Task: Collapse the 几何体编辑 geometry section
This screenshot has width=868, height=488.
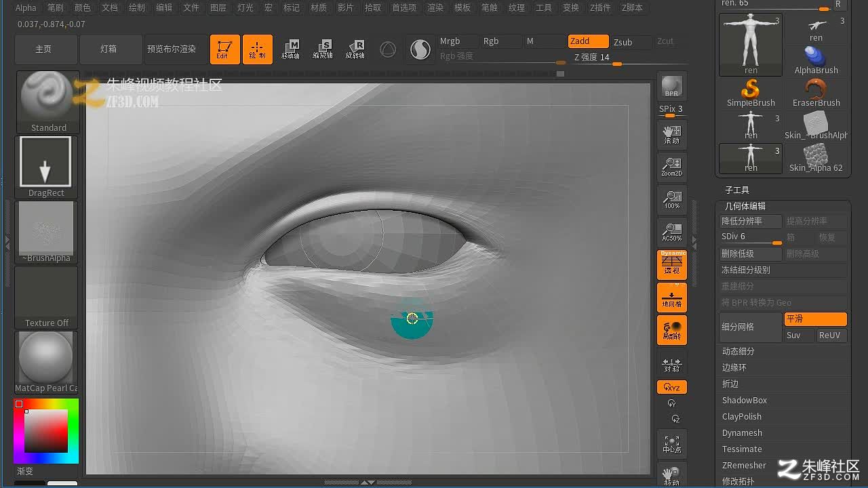Action: [x=745, y=206]
